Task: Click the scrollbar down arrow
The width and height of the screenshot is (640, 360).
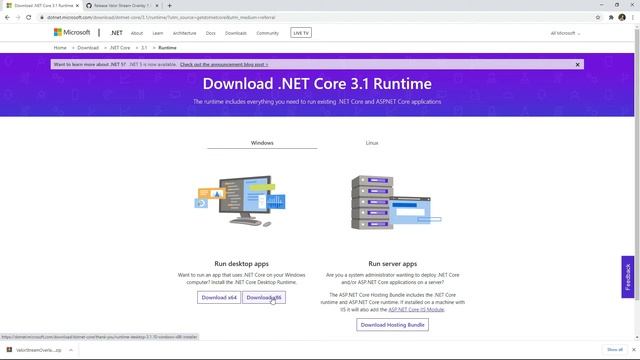Action: (x=637, y=338)
